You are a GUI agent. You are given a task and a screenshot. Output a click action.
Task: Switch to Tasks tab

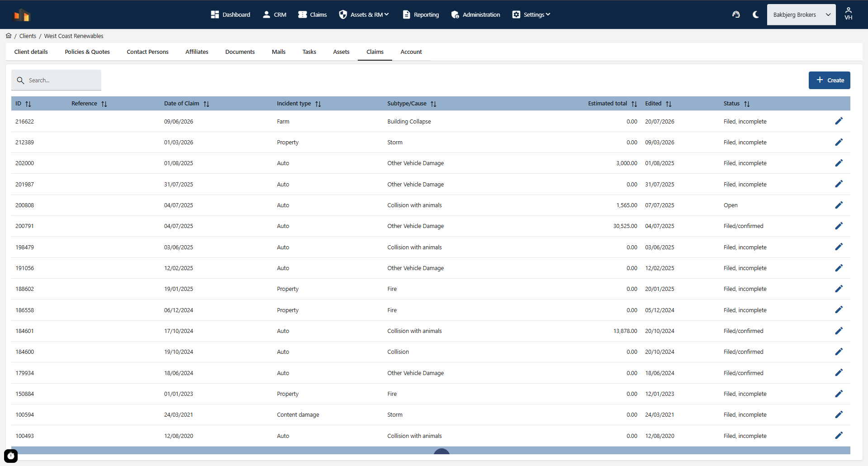coord(309,52)
